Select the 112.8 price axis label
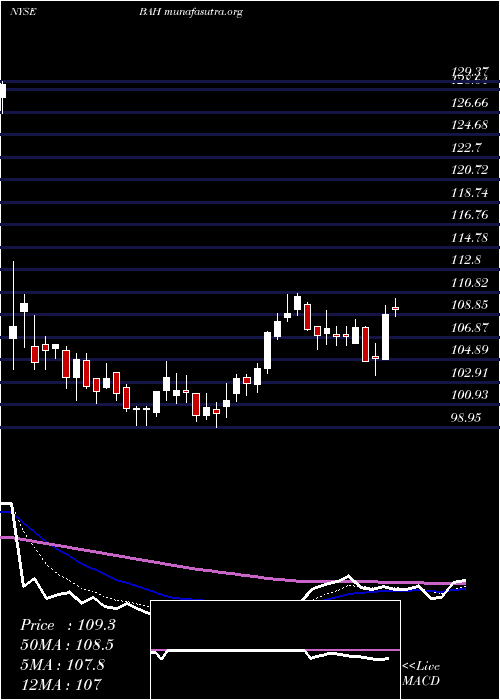Image resolution: width=500 pixels, height=700 pixels. (x=466, y=260)
